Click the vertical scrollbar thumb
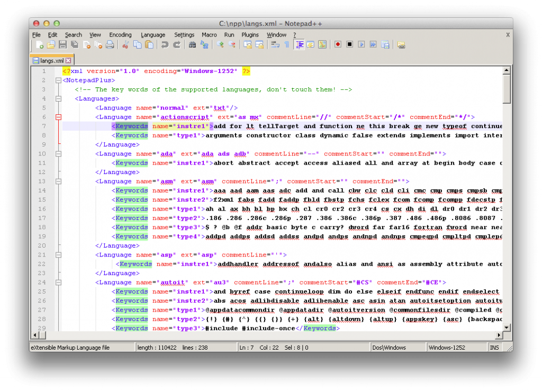The height and width of the screenshot is (392, 542). point(507,89)
